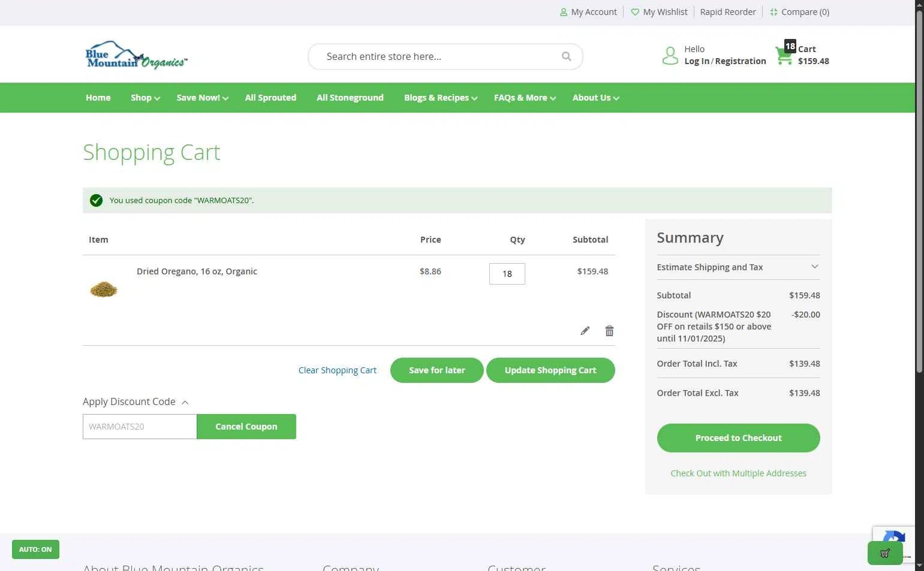The width and height of the screenshot is (924, 571).
Task: Expand the About Us dropdown
Action: pyautogui.click(x=596, y=98)
